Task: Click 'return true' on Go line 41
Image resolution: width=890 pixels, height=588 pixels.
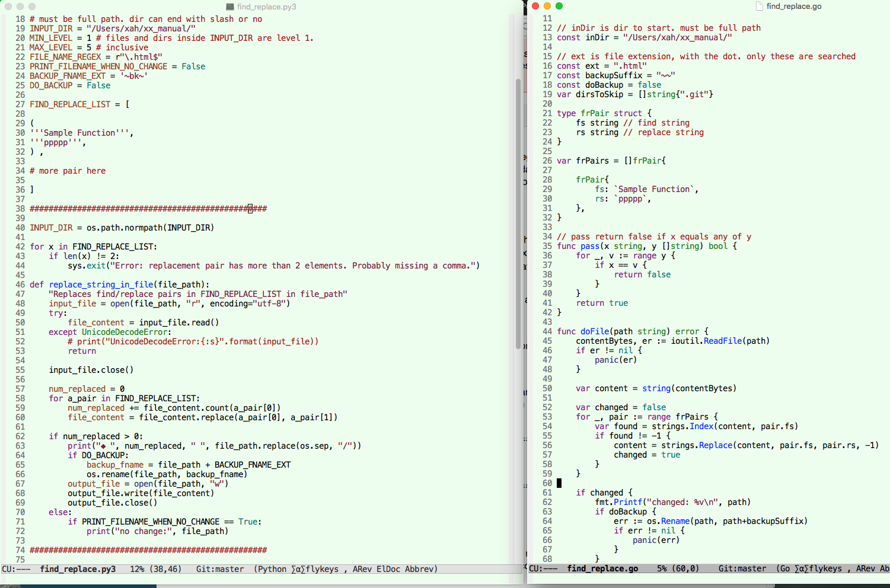Action: pyautogui.click(x=602, y=303)
